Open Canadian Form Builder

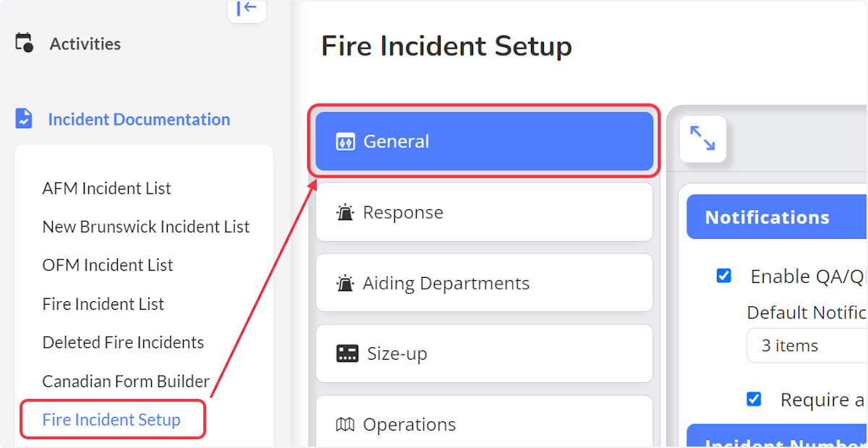click(126, 381)
